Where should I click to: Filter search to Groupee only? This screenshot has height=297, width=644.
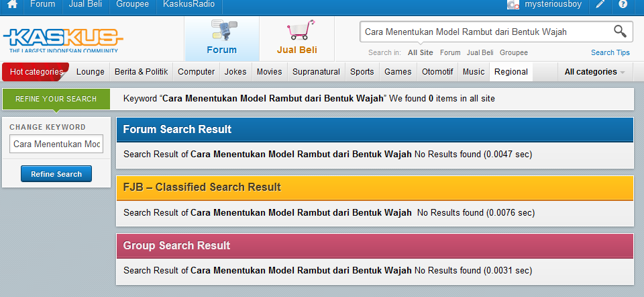[514, 52]
